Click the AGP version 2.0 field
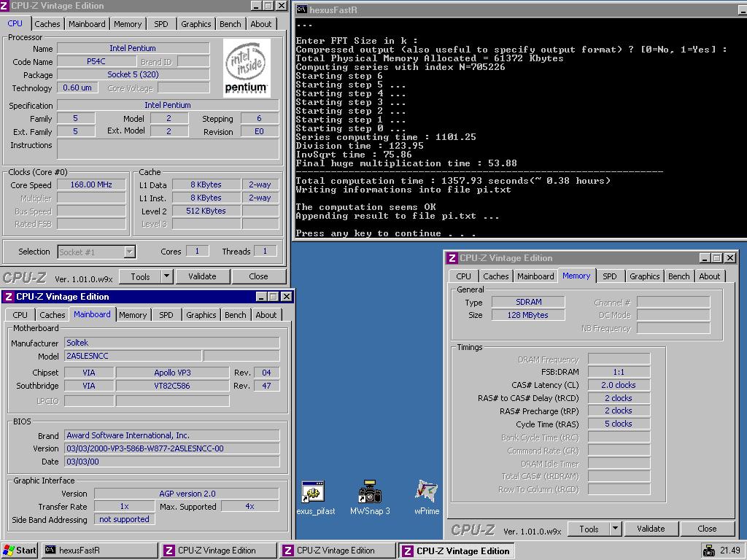Viewport: 747px width, 560px height. point(187,494)
